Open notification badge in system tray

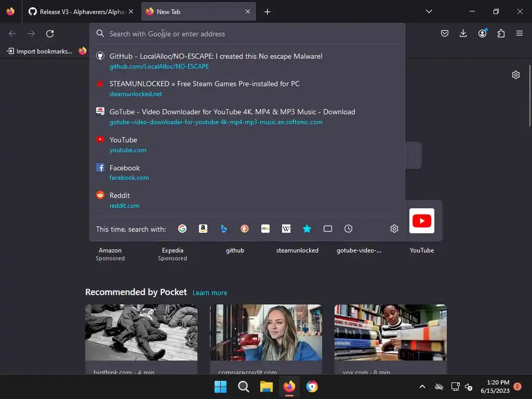[517, 387]
